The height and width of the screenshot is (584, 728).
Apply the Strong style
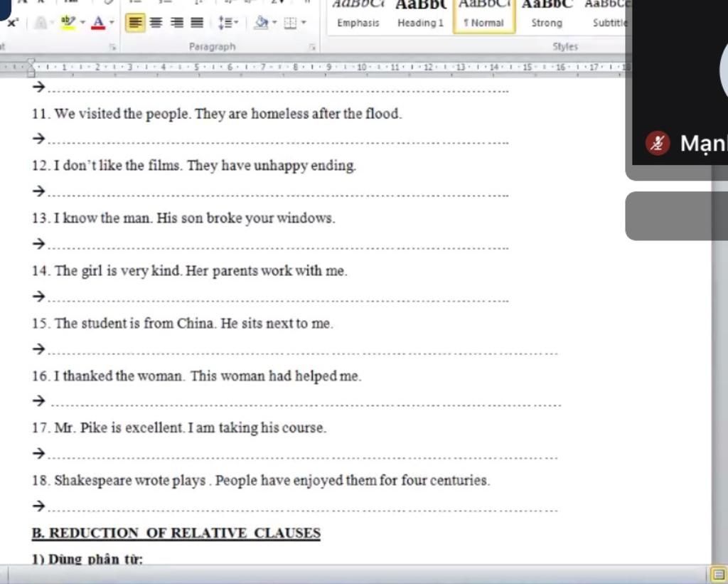[x=547, y=17]
